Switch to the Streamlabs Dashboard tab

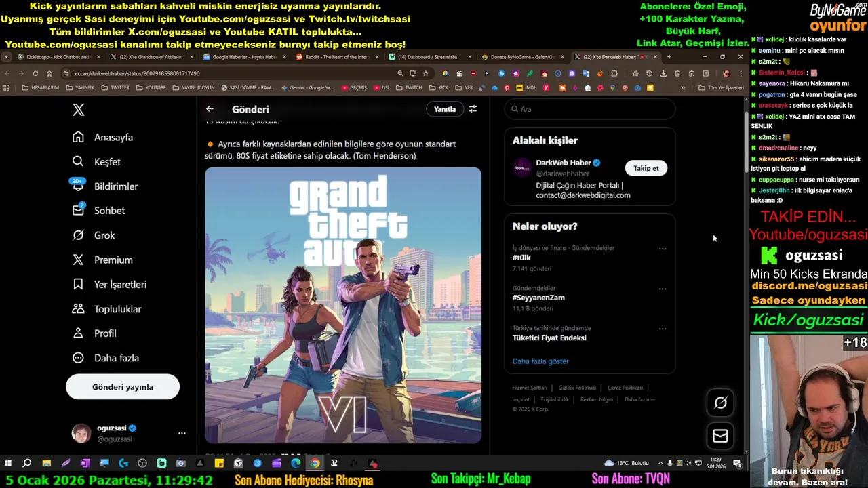(x=430, y=57)
